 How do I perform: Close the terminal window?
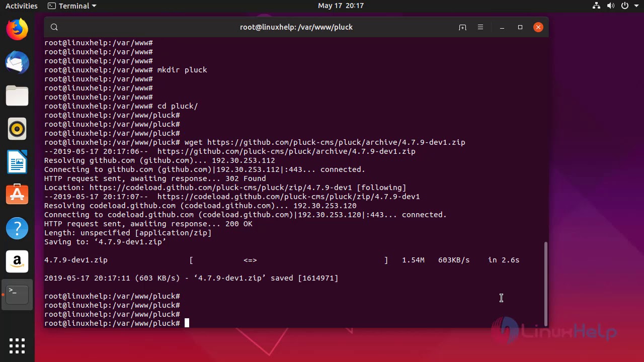pyautogui.click(x=538, y=27)
